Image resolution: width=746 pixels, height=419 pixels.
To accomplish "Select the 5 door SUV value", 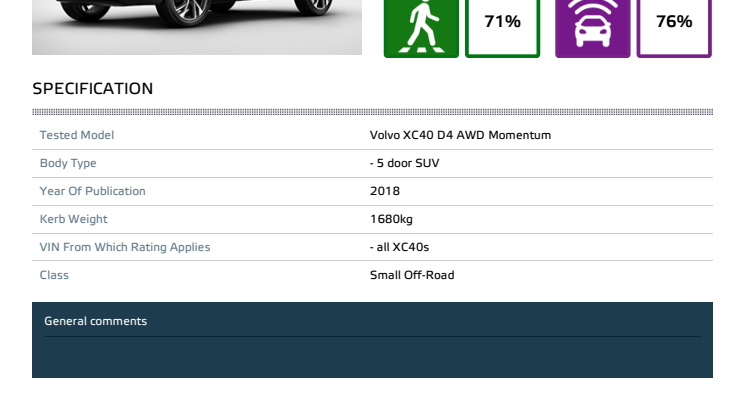I will (x=404, y=163).
